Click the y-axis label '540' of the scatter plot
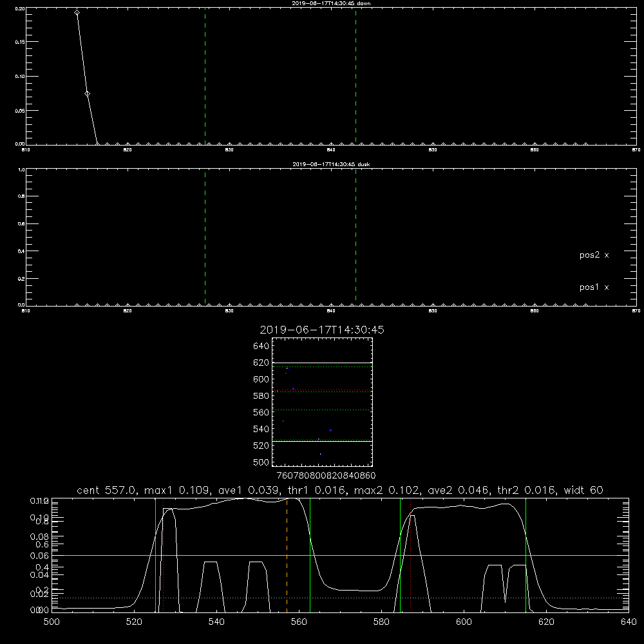The height and width of the screenshot is (644, 644). click(261, 429)
